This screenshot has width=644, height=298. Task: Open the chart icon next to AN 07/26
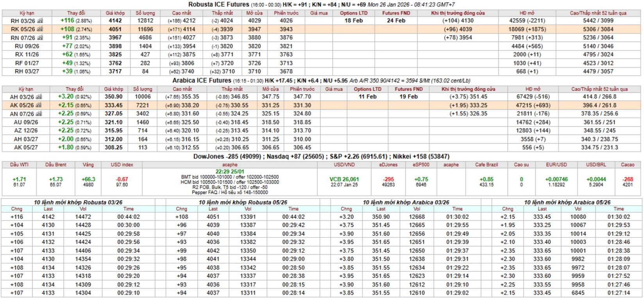pos(39,114)
